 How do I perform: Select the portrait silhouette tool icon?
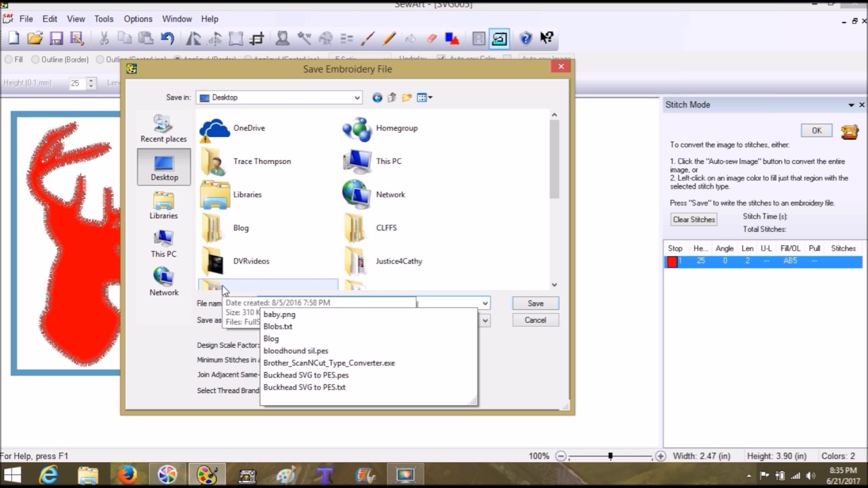click(283, 39)
